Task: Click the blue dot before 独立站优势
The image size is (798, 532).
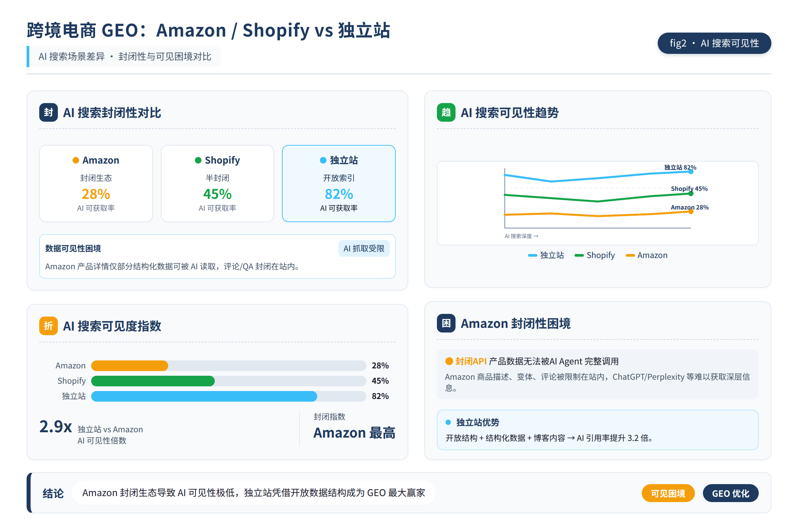Action: pos(448,422)
